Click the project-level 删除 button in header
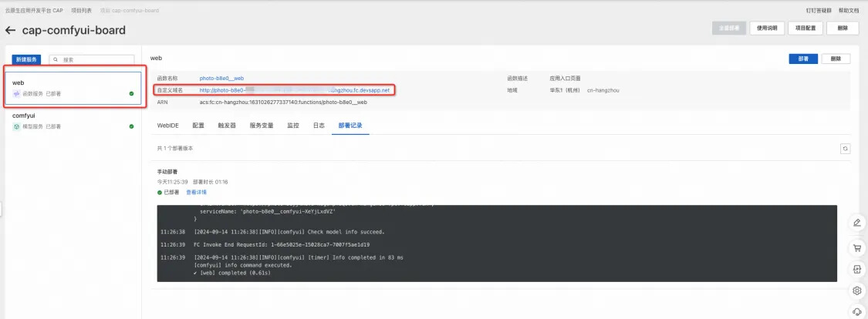 [x=843, y=29]
